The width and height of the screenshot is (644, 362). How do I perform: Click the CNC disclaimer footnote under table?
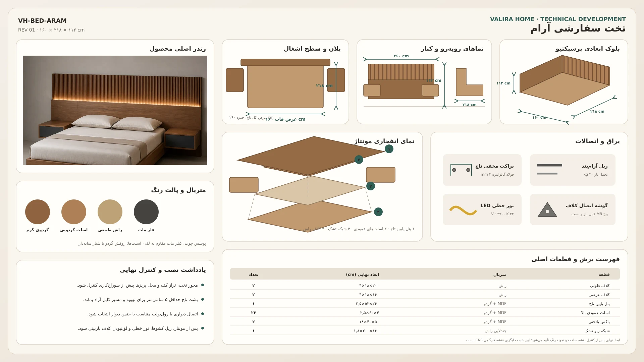point(542,340)
